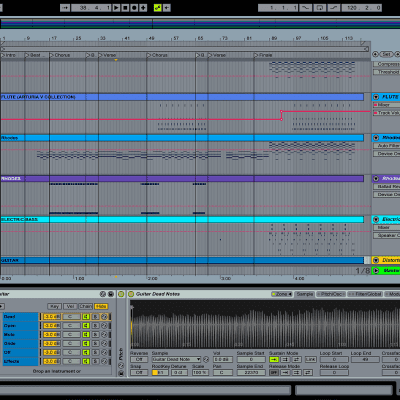Open the Guitar Dead Note sample dropdown

click(x=176, y=359)
